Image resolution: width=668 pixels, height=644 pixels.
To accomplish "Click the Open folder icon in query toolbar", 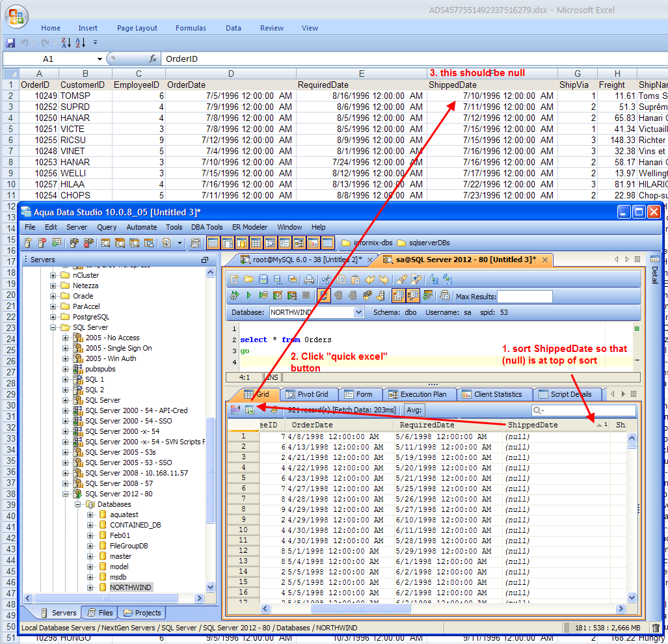I will pyautogui.click(x=249, y=280).
